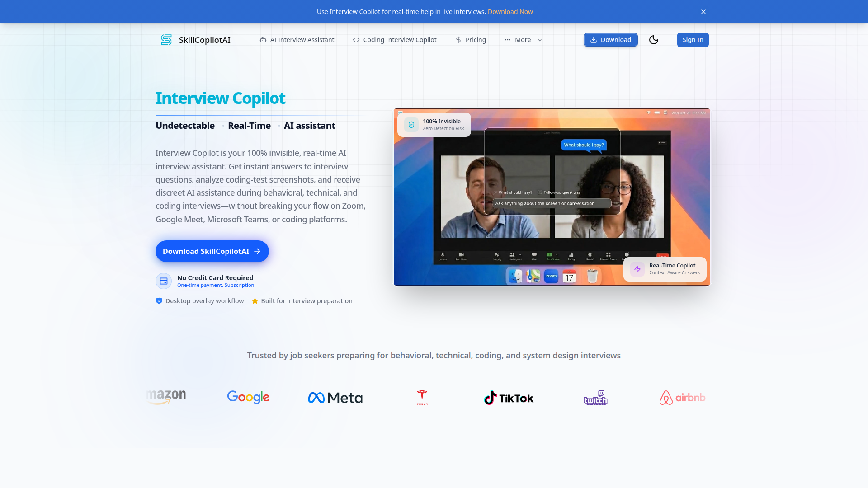Click the Trash icon in the demo dock
The width and height of the screenshot is (868, 488).
[592, 276]
